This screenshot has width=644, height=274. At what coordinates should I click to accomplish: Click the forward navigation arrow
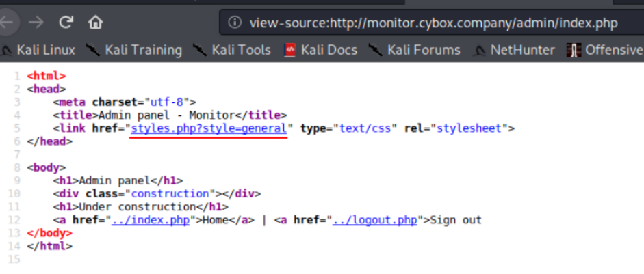(x=37, y=23)
